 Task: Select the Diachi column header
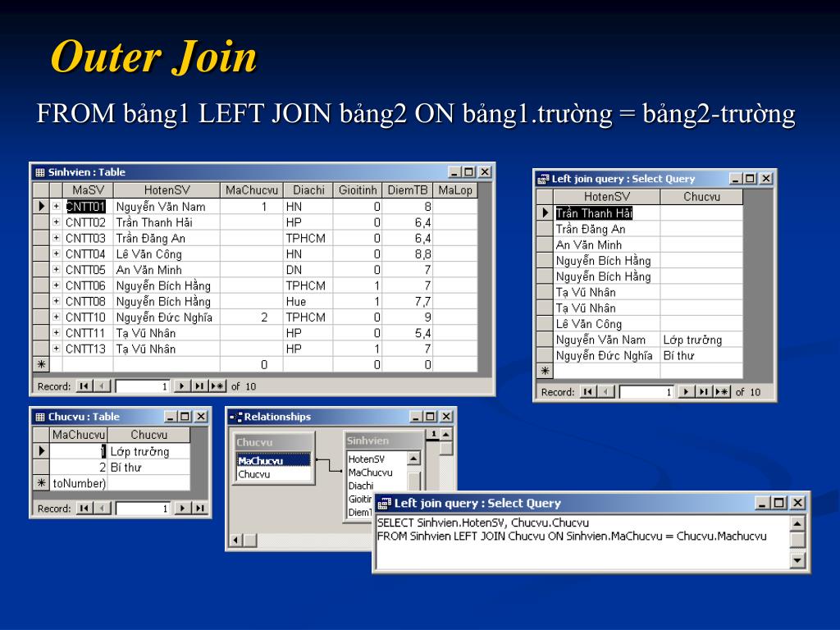tap(308, 190)
